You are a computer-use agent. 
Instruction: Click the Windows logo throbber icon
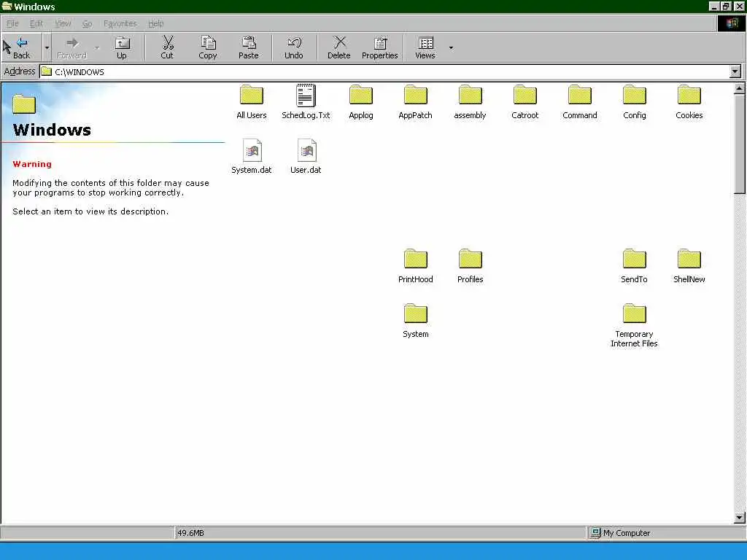pyautogui.click(x=732, y=23)
